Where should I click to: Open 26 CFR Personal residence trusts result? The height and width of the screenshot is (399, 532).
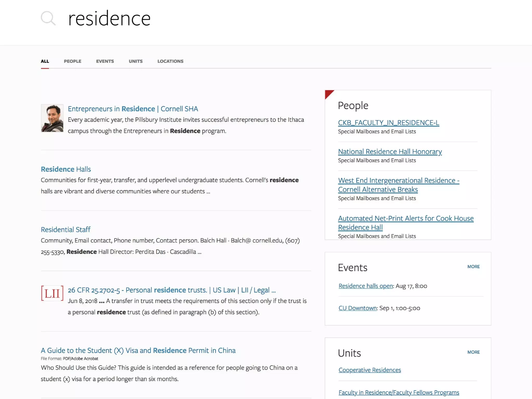tap(171, 290)
